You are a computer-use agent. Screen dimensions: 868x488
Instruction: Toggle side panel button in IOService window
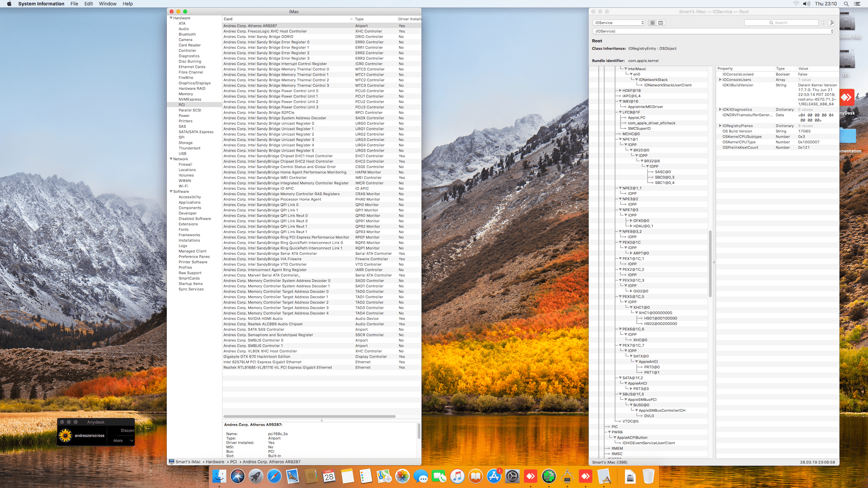(831, 23)
